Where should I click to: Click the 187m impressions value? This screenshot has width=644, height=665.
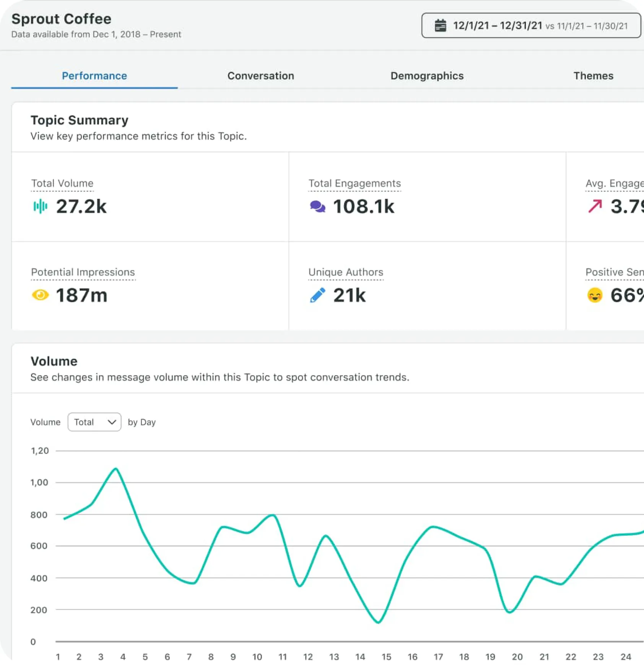click(x=82, y=295)
